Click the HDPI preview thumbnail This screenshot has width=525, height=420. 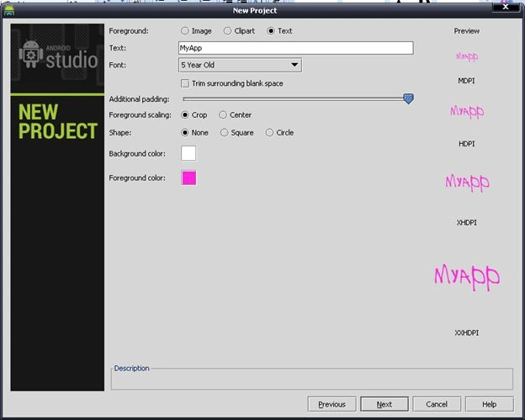[x=467, y=111]
